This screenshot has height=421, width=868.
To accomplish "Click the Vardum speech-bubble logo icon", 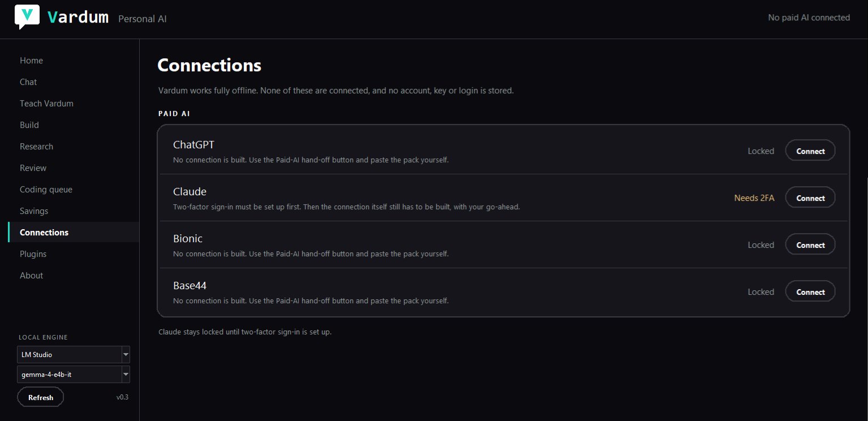I will point(27,17).
